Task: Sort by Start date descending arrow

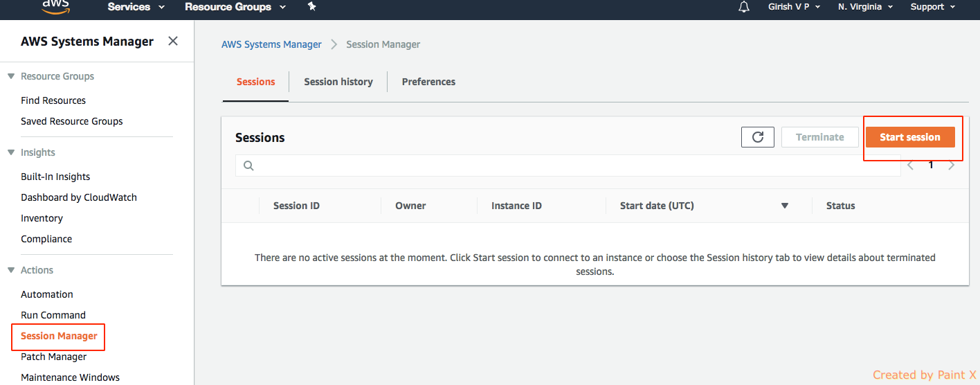Action: (x=785, y=206)
